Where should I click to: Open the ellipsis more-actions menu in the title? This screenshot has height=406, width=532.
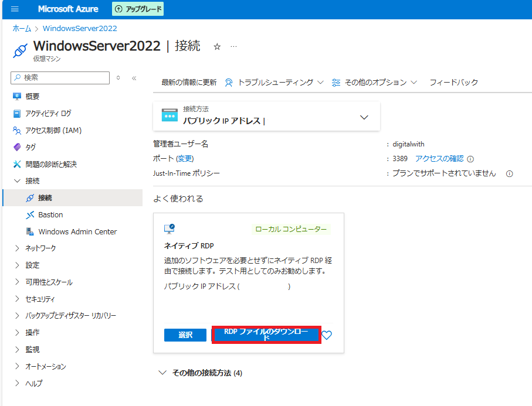click(234, 46)
